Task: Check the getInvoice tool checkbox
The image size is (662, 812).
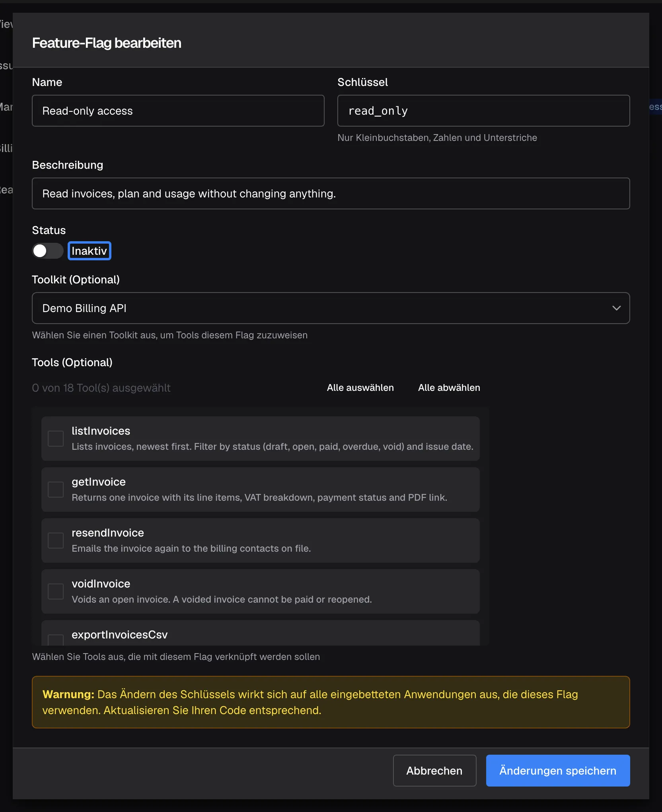Action: pyautogui.click(x=56, y=490)
